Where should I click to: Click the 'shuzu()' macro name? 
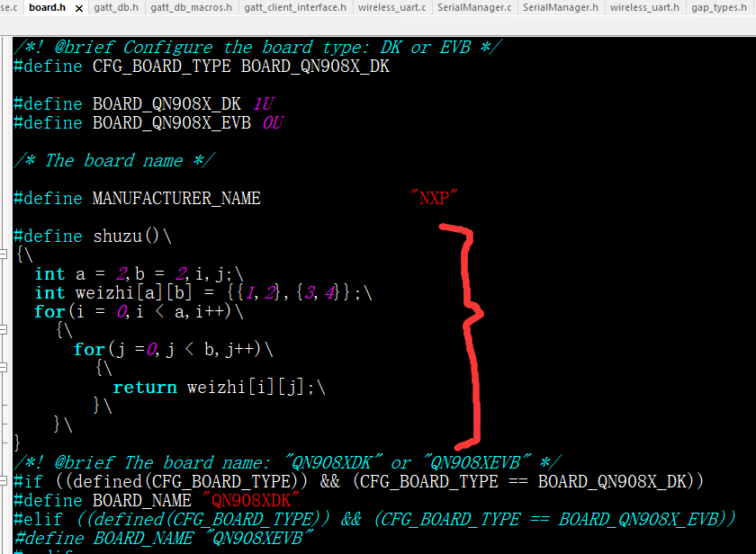click(126, 236)
